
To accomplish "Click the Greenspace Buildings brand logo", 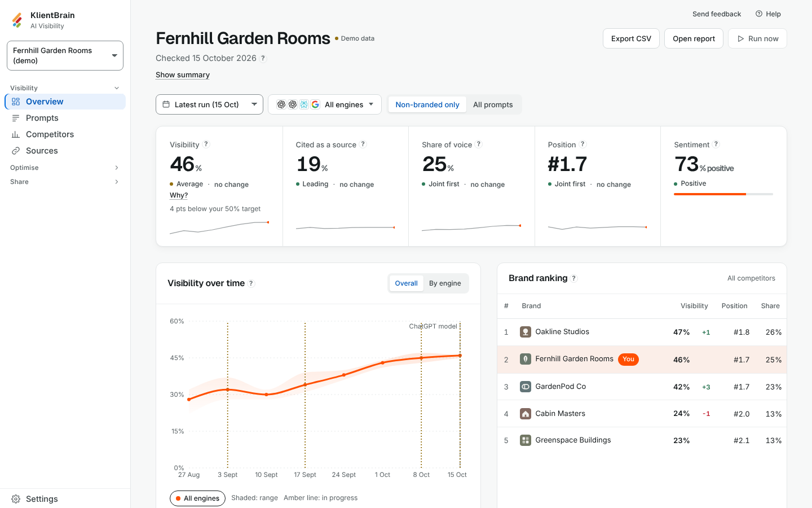I will 526,440.
